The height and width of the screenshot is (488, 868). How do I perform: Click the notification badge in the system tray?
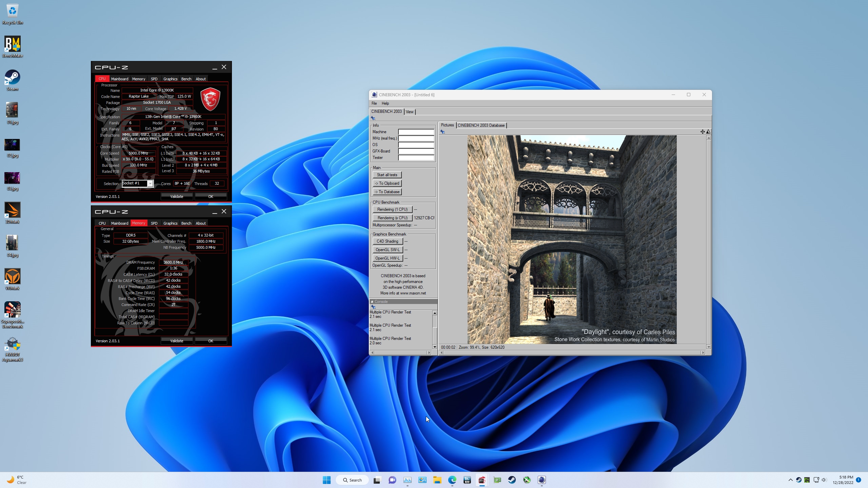point(859,480)
